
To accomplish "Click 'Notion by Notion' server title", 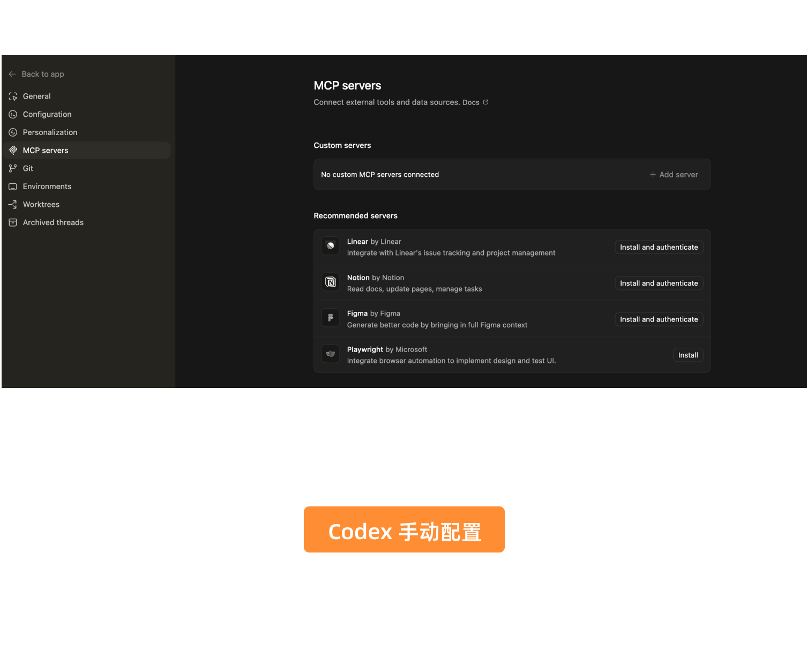I will click(376, 278).
